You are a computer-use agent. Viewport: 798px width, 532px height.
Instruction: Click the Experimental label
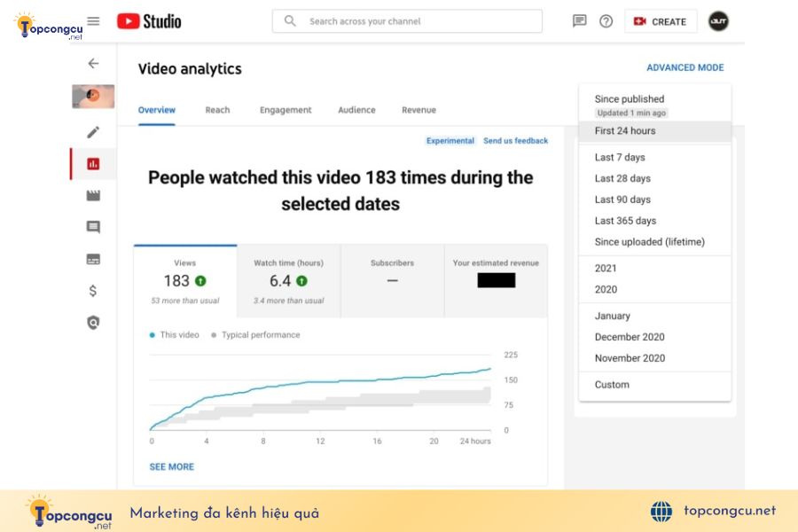click(x=450, y=141)
